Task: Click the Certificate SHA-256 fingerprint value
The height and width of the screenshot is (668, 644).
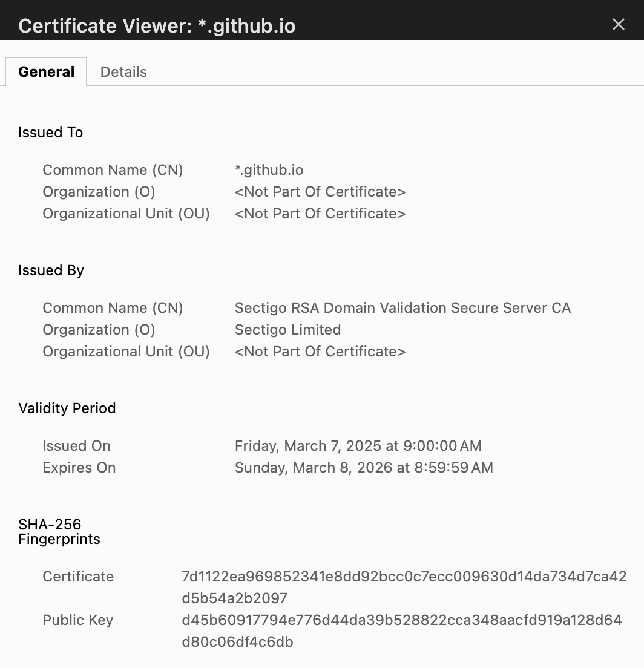Action: click(404, 588)
